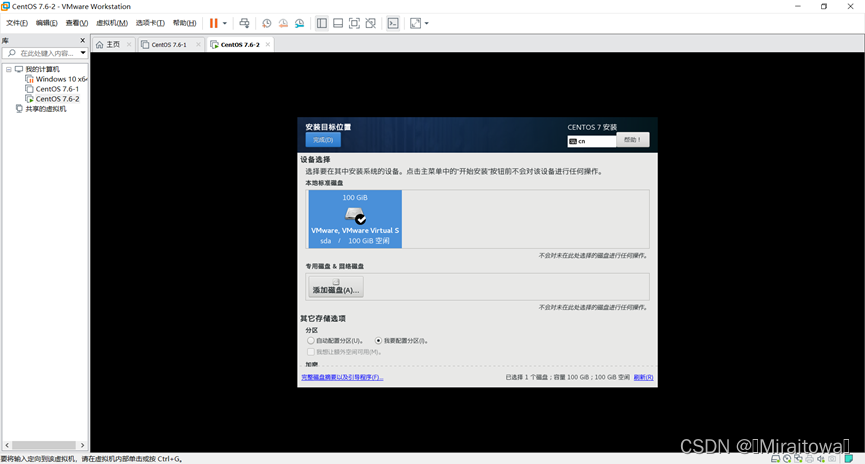Screen dimensions: 865x464
Task: Close the CentOS 7.6-1 tab
Action: pos(198,45)
